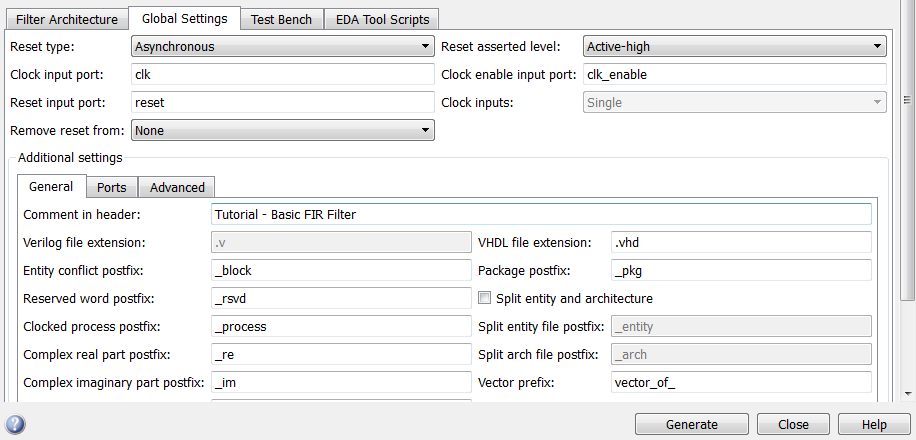Expand the Reset asserted level dropdown
Viewport: 916px width, 440px height.
[x=734, y=46]
